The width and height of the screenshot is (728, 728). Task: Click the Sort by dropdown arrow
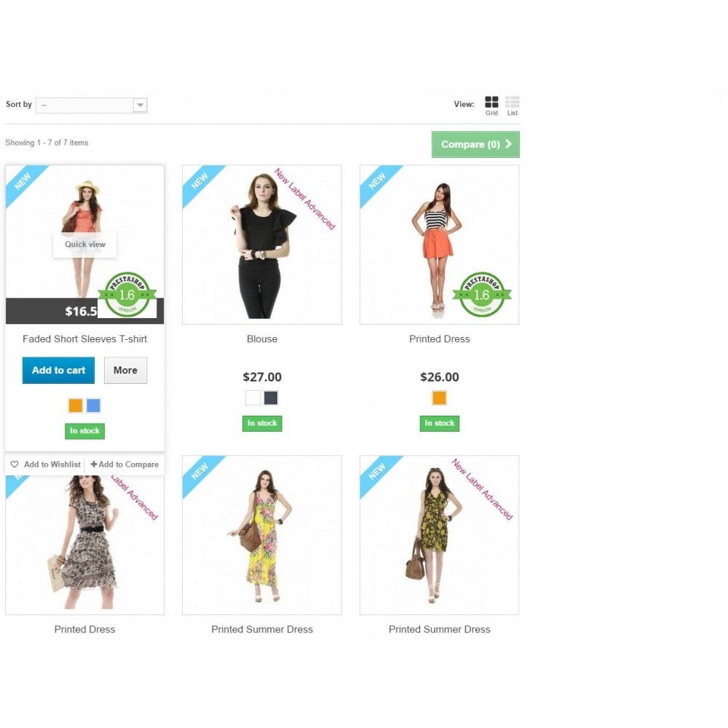tap(140, 105)
